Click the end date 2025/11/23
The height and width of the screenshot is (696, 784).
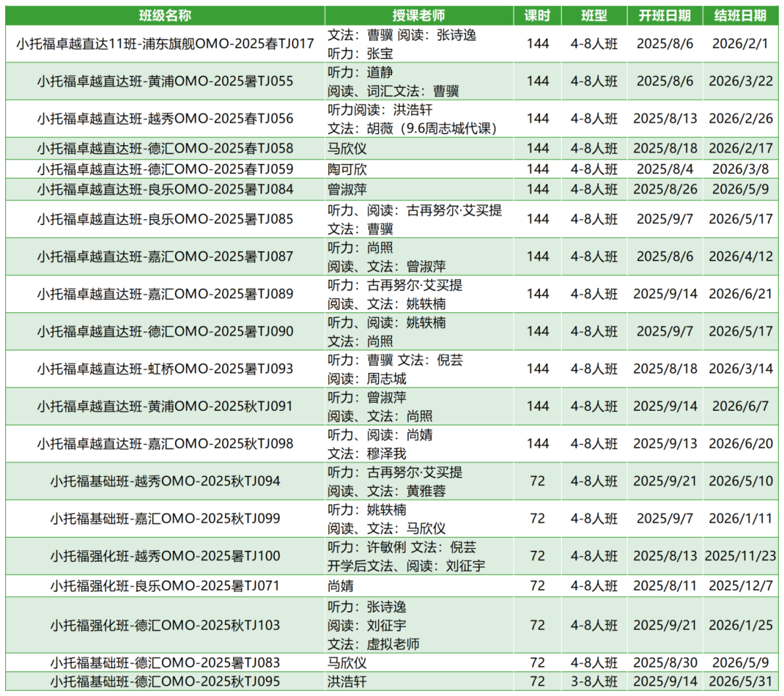[740, 556]
